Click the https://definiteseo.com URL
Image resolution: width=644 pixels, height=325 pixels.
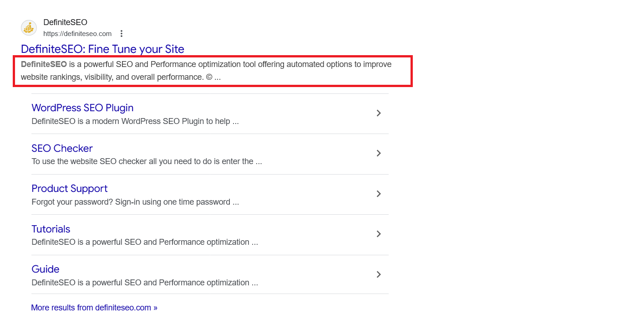click(77, 33)
